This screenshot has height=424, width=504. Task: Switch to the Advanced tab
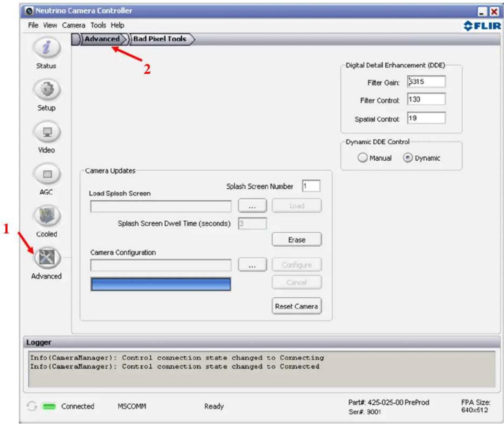pyautogui.click(x=102, y=39)
